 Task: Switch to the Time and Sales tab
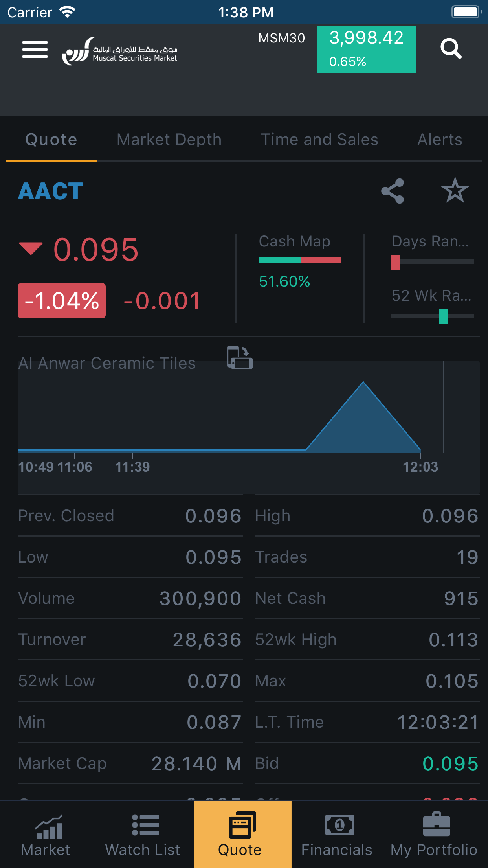(319, 140)
